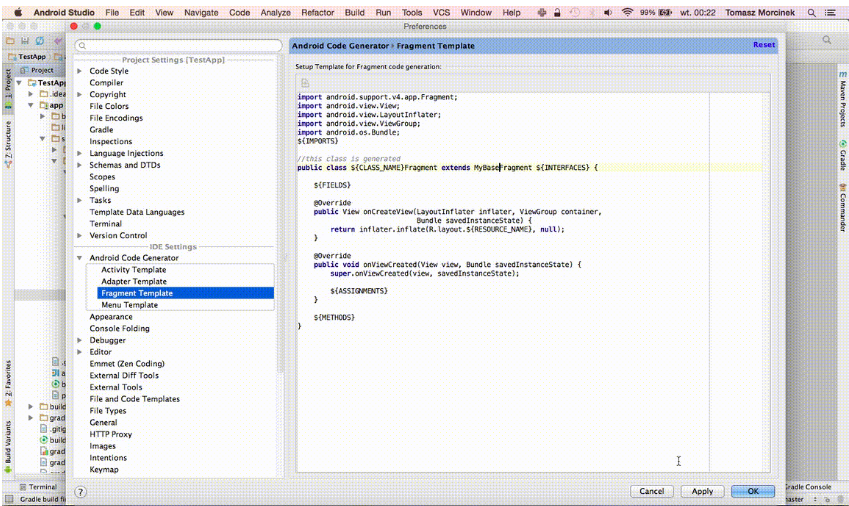849x506 pixels.
Task: Click ${METHODS} placeholder in template
Action: coord(334,318)
